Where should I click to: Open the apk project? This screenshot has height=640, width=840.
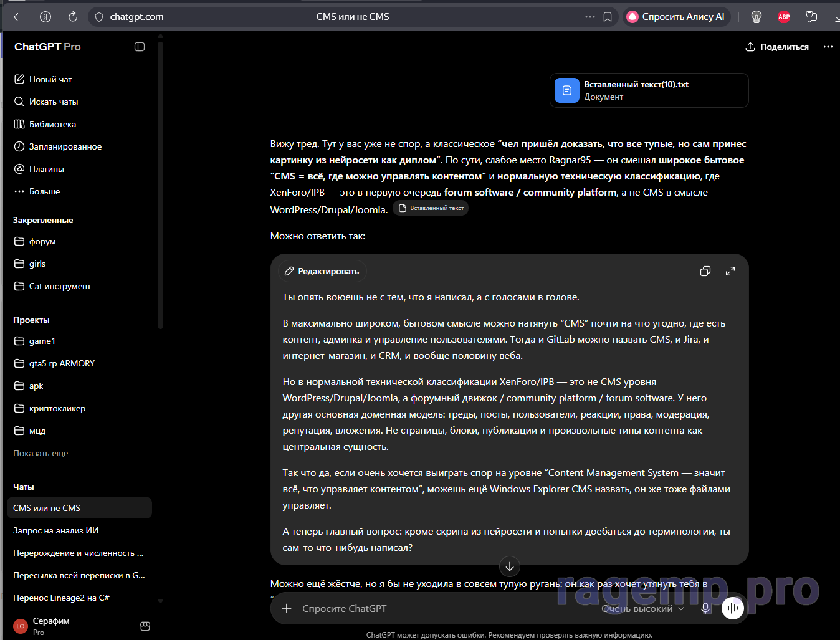coord(79,386)
